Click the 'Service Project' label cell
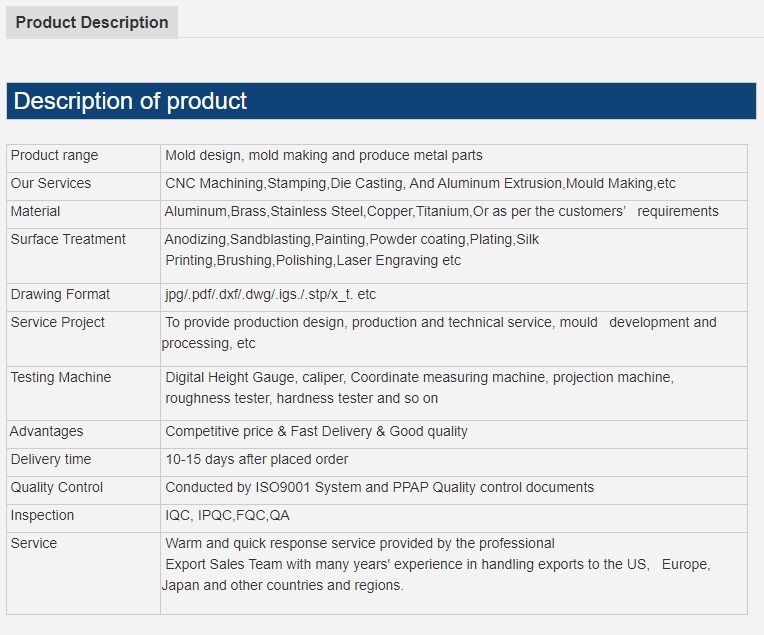 click(x=58, y=323)
